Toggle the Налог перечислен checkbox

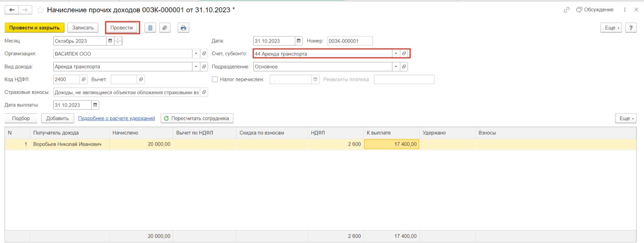pyautogui.click(x=214, y=79)
